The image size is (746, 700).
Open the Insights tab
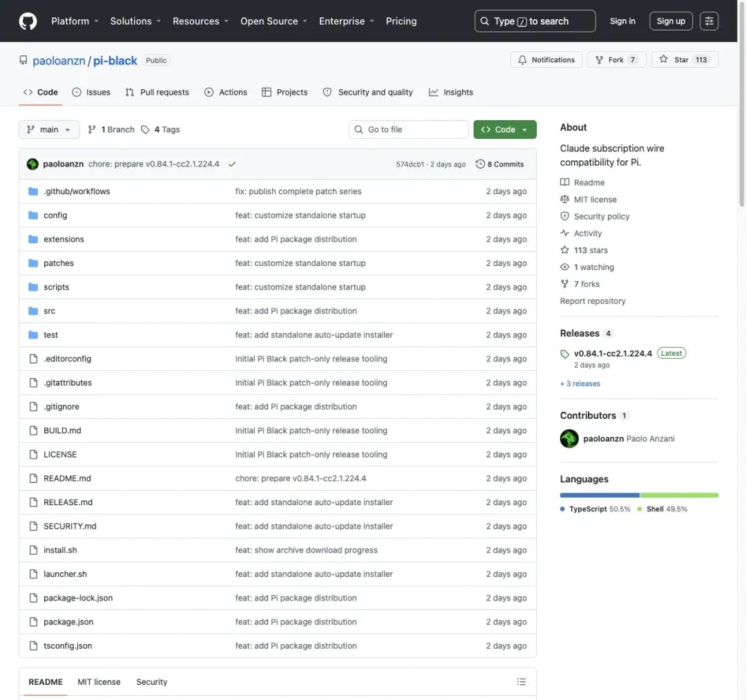451,93
